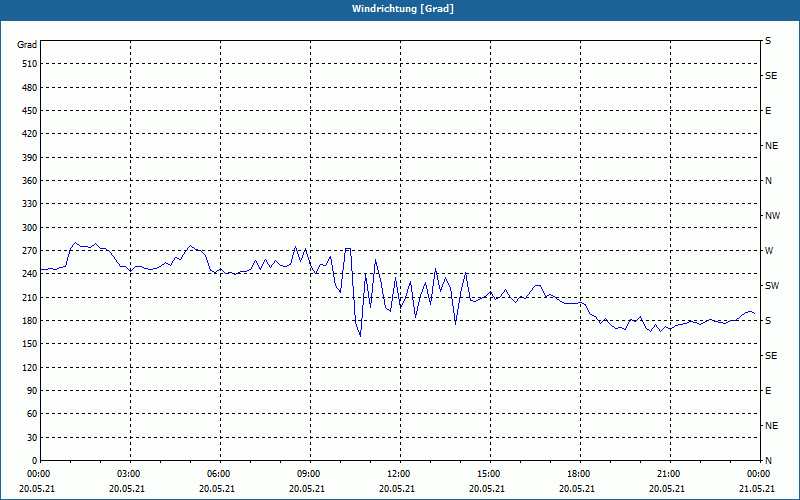
Task: Click the 180 y-axis value
Action: coord(29,321)
